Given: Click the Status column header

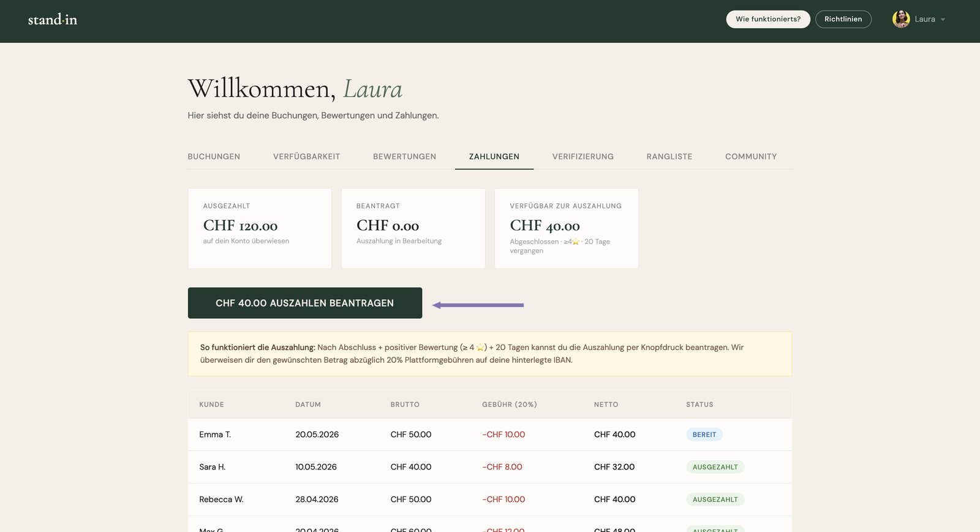Looking at the screenshot, I should coord(699,405).
